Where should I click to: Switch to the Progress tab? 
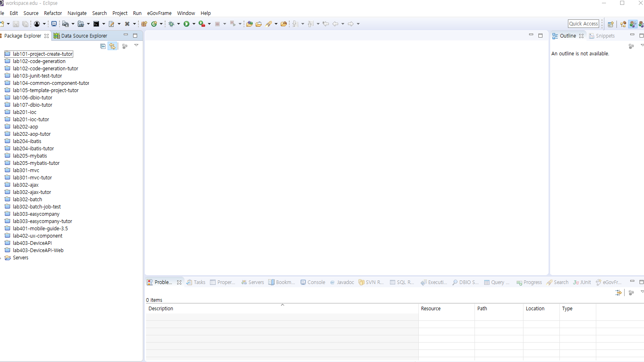[x=529, y=282]
